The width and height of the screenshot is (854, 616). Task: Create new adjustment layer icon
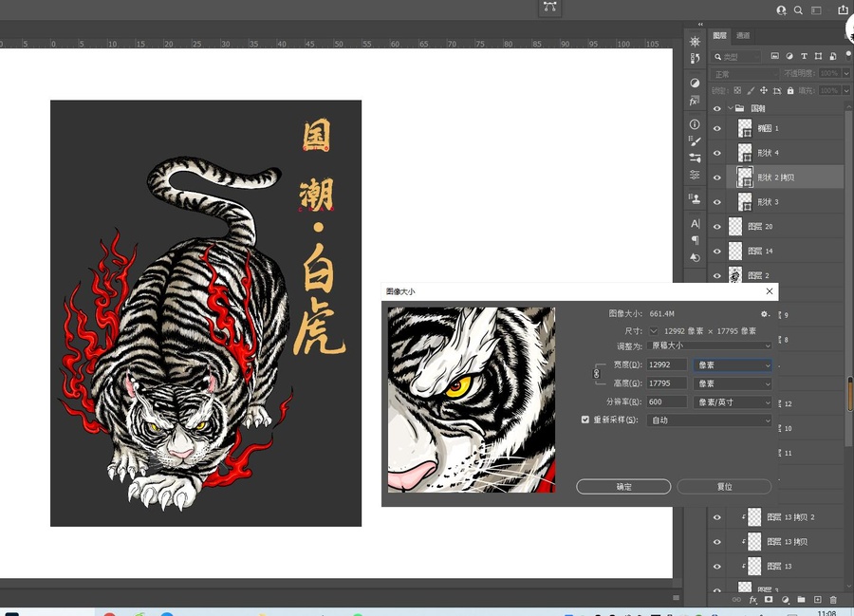tap(785, 600)
